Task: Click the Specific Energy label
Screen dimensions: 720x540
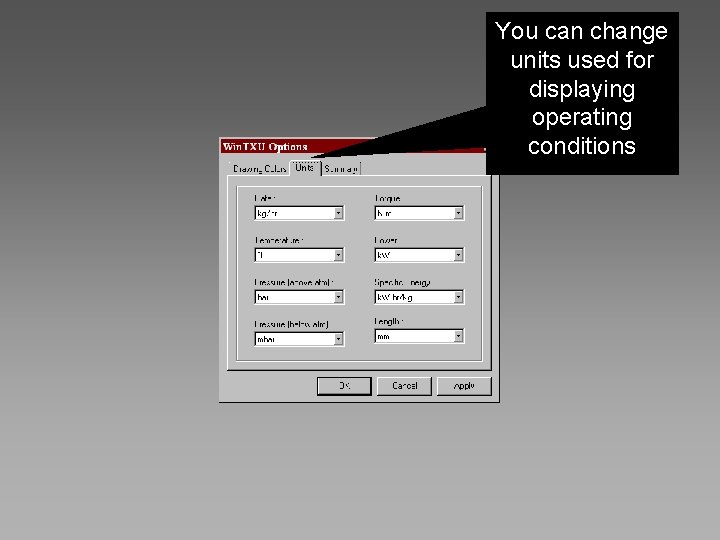Action: [402, 282]
